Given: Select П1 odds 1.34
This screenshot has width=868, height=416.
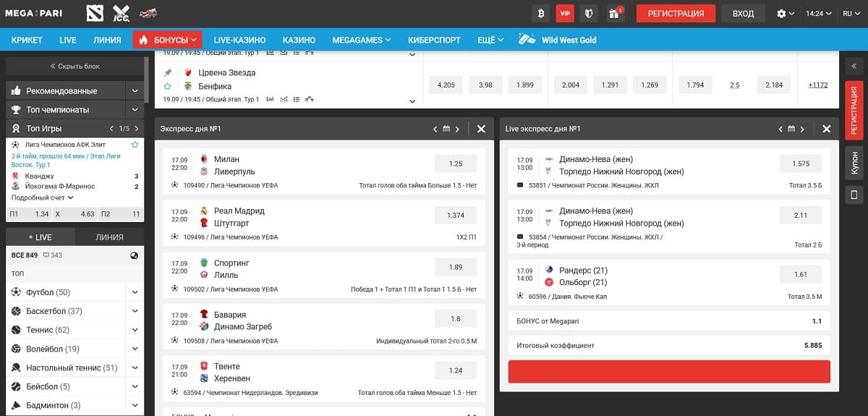Looking at the screenshot, I should pyautogui.click(x=29, y=214).
